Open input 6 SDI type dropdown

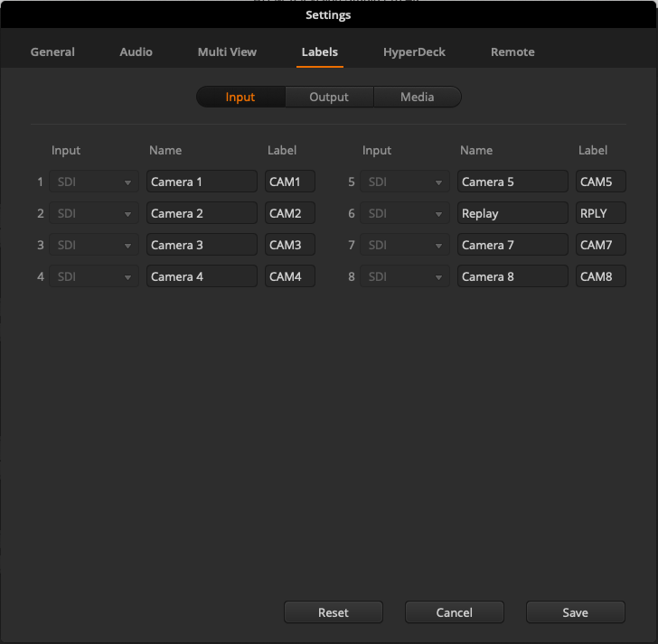(x=406, y=214)
